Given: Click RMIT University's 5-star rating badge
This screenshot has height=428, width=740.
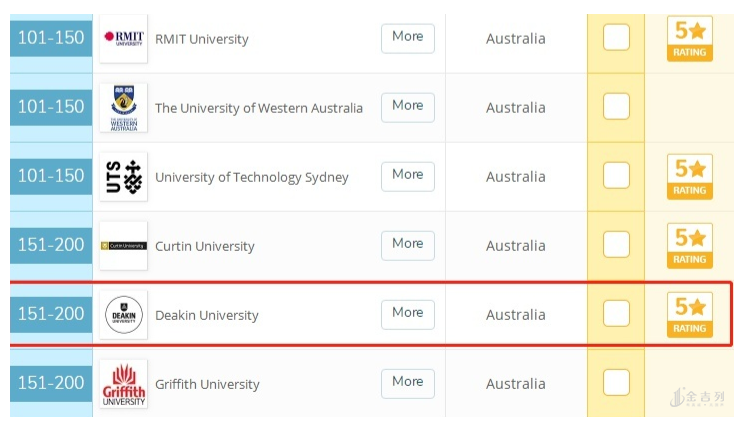Looking at the screenshot, I should pos(689,39).
